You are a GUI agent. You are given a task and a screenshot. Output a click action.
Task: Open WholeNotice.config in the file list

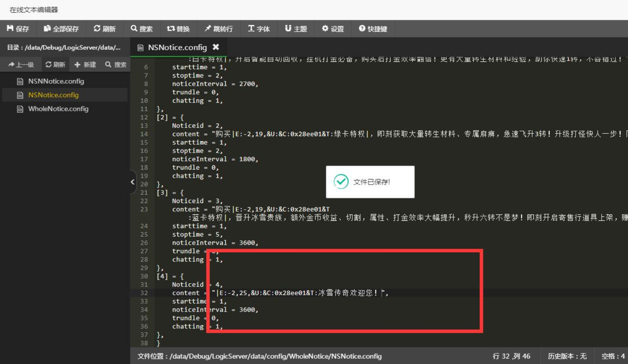click(58, 109)
